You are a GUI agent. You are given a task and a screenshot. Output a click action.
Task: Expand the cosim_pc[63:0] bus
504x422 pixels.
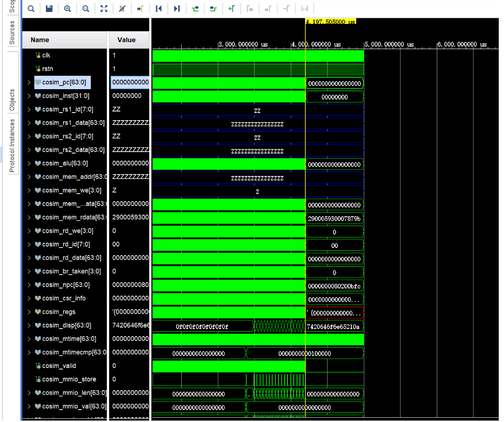(29, 83)
